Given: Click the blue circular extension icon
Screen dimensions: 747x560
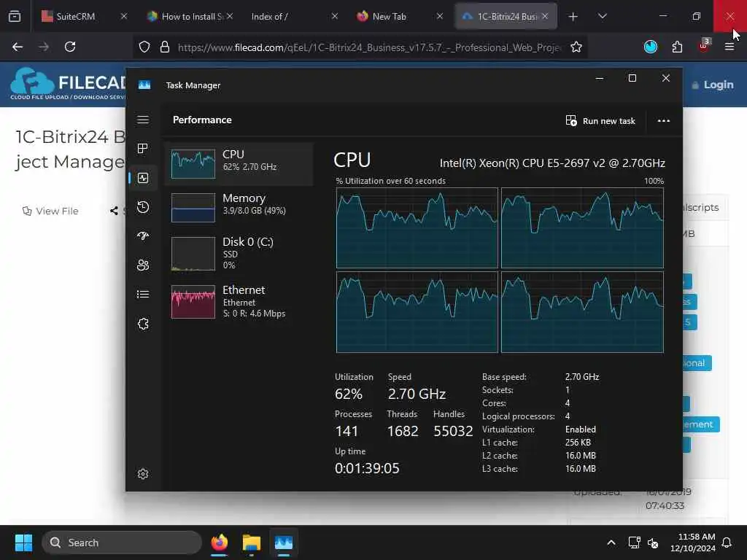Looking at the screenshot, I should (x=651, y=47).
